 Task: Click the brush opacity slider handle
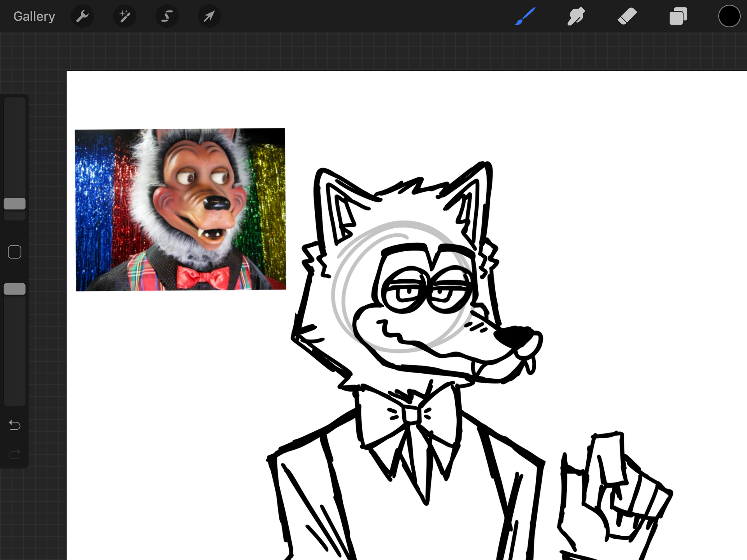click(15, 289)
